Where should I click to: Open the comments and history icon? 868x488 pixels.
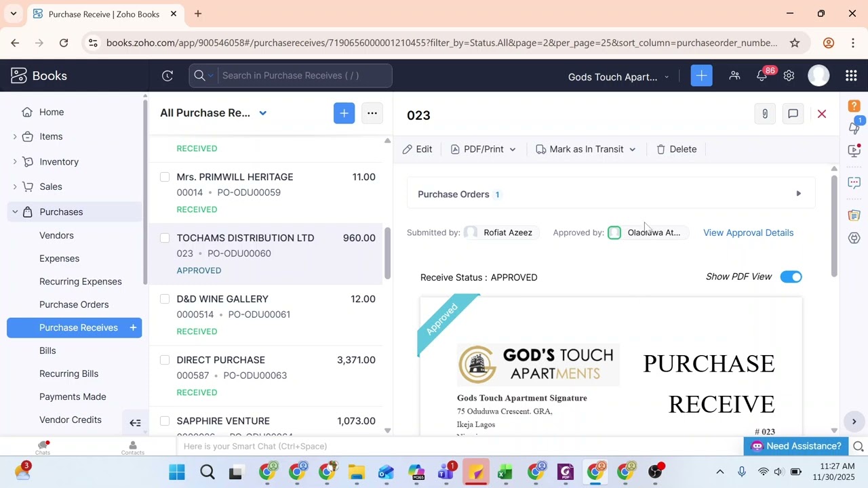[793, 114]
